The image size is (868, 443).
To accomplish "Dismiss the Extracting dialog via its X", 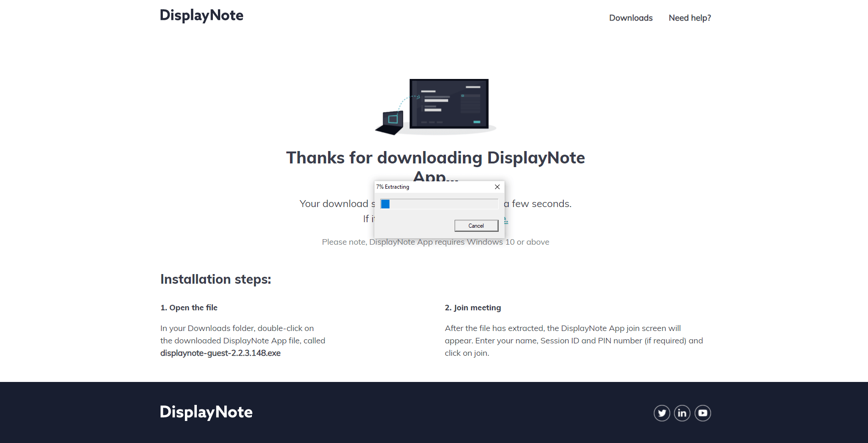I will [497, 187].
